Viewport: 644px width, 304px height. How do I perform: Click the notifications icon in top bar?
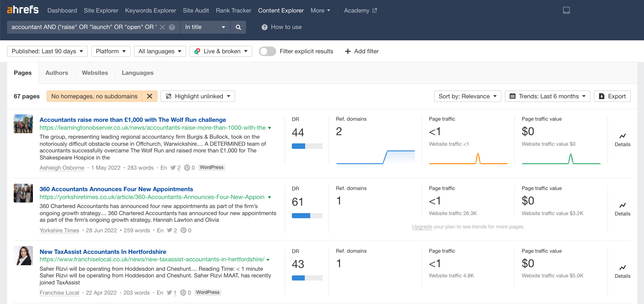tap(566, 11)
